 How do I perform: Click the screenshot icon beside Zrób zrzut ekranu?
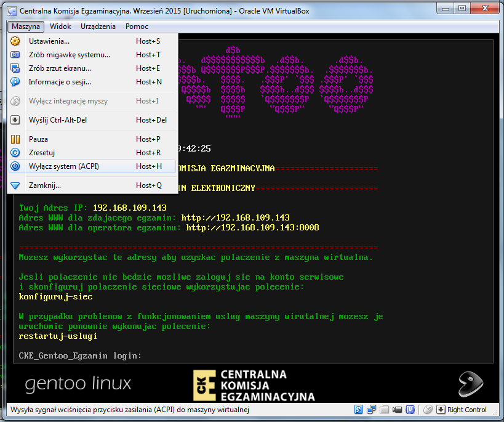tap(15, 68)
